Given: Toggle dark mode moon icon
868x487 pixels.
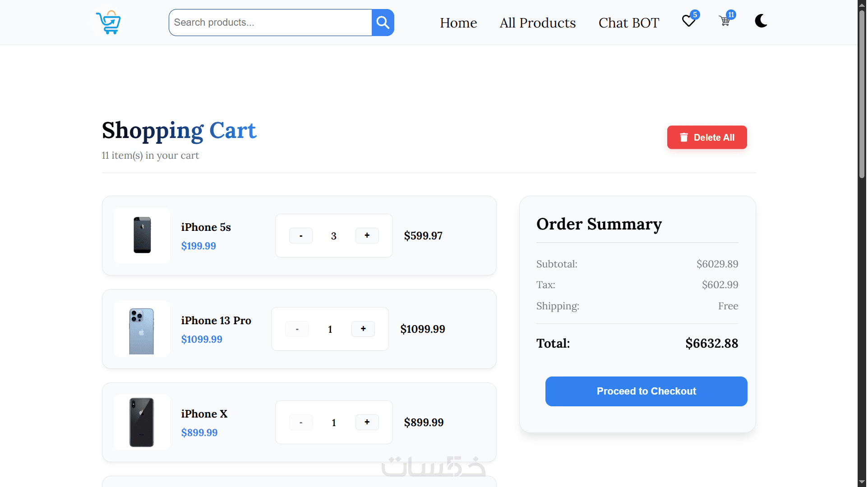Looking at the screenshot, I should (x=761, y=21).
